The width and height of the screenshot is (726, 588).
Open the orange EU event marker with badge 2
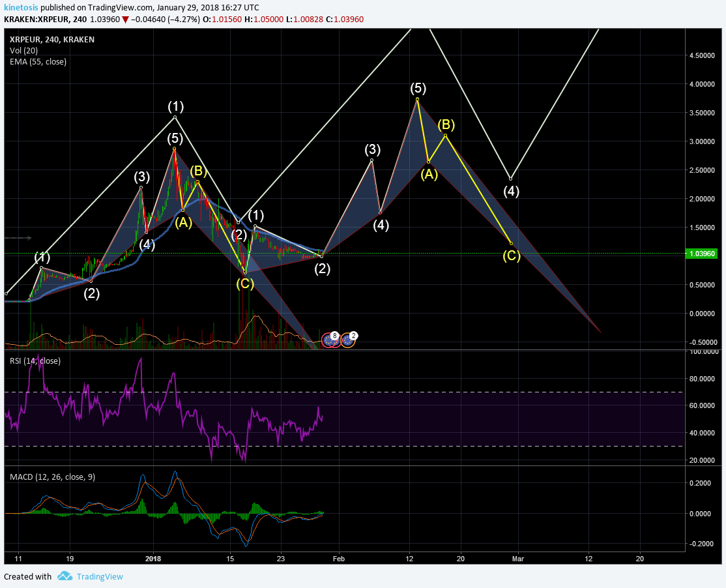tap(348, 340)
